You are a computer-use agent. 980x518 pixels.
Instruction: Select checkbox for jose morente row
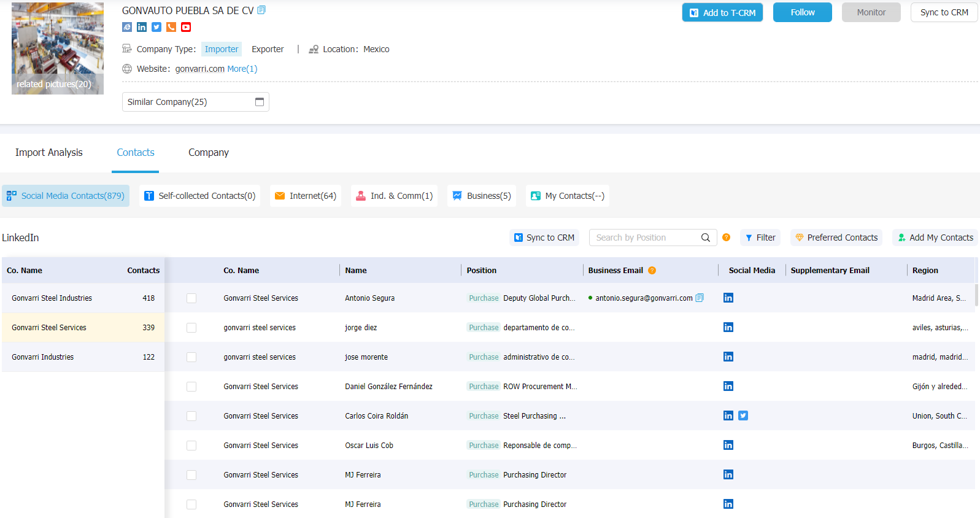pyautogui.click(x=191, y=357)
